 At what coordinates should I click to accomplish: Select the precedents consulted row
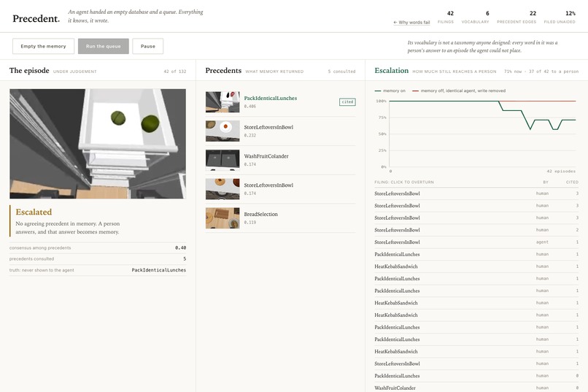98,259
